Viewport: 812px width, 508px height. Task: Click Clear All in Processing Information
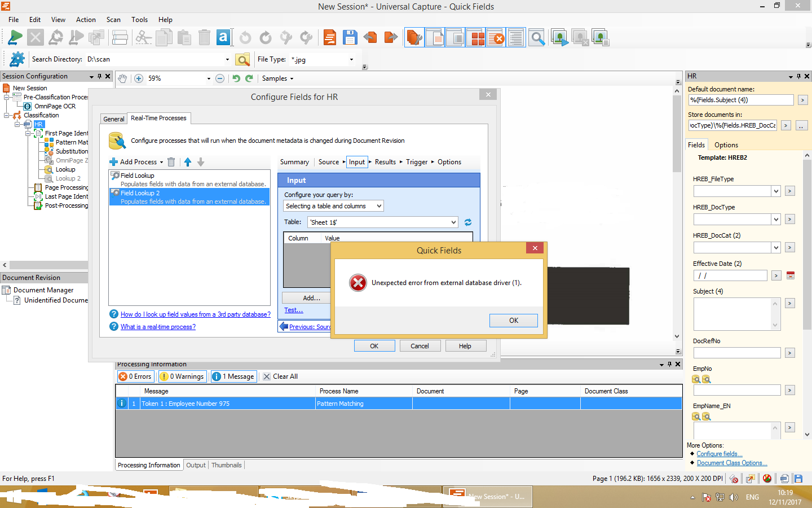[x=280, y=376]
